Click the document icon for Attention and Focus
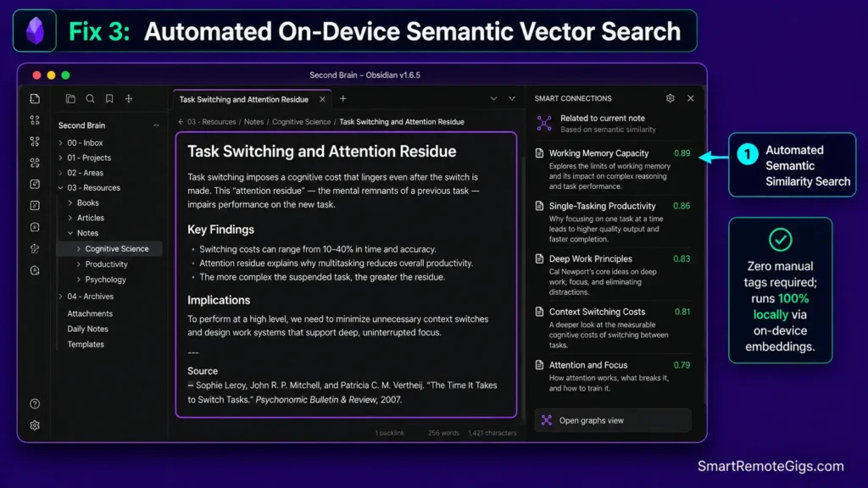Viewport: 868px width, 488px height. (539, 365)
